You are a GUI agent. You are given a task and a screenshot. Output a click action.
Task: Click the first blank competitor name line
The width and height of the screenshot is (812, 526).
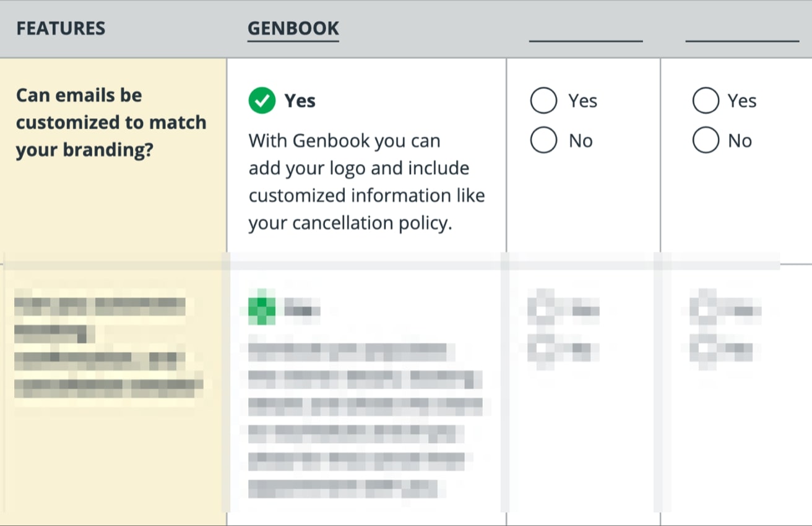point(585,41)
